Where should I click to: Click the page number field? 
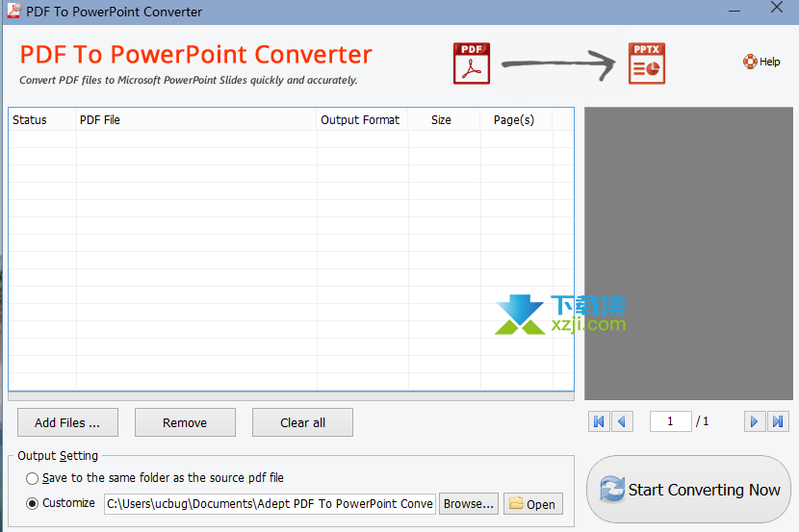coord(671,421)
